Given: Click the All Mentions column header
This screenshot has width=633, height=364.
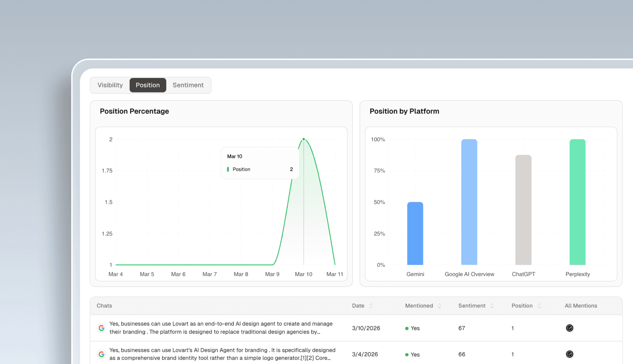Looking at the screenshot, I should 581,306.
